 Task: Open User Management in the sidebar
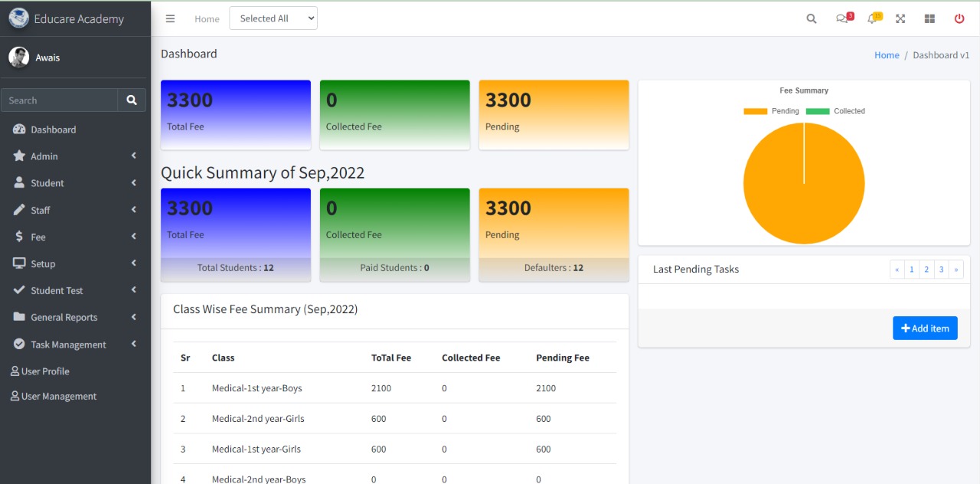(x=58, y=396)
